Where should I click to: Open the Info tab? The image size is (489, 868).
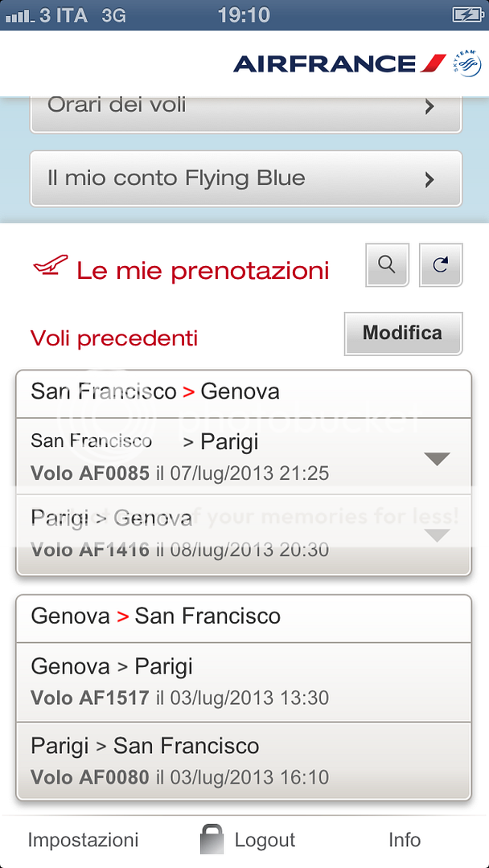coord(405,840)
